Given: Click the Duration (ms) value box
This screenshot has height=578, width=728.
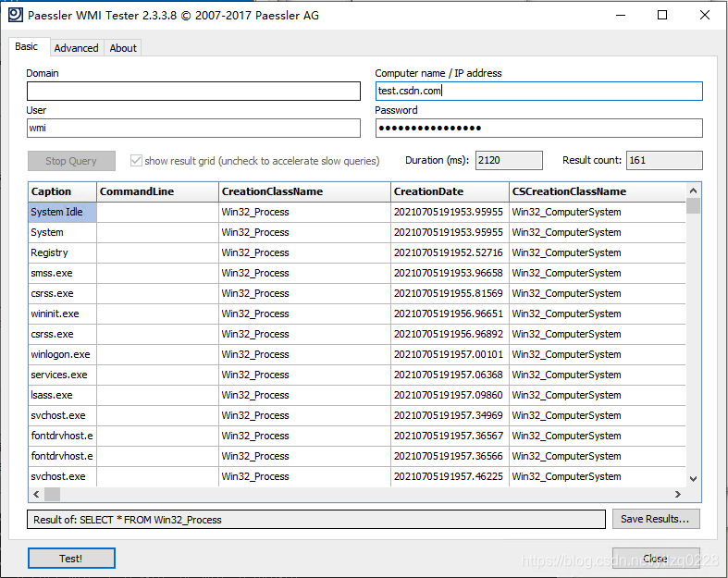Looking at the screenshot, I should (509, 160).
